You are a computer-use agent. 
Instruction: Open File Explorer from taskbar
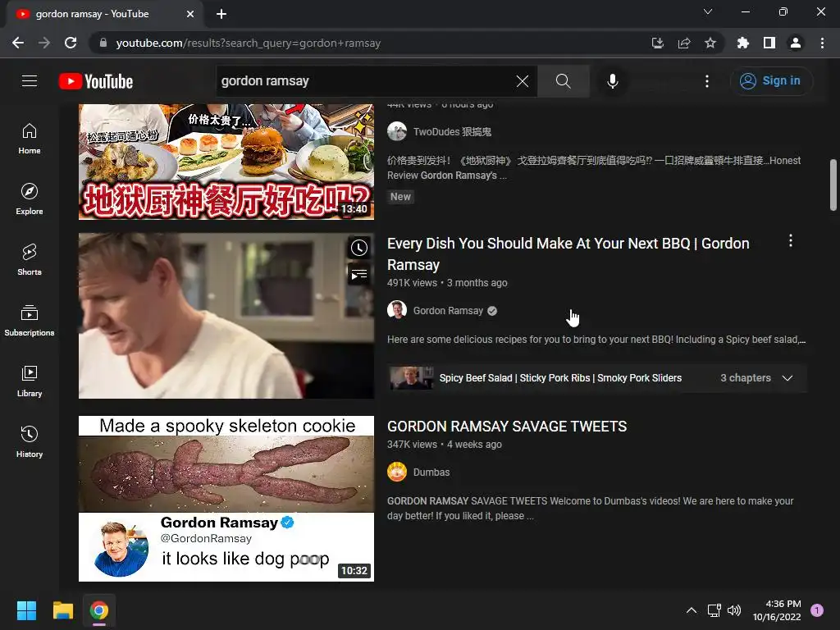(x=62, y=610)
